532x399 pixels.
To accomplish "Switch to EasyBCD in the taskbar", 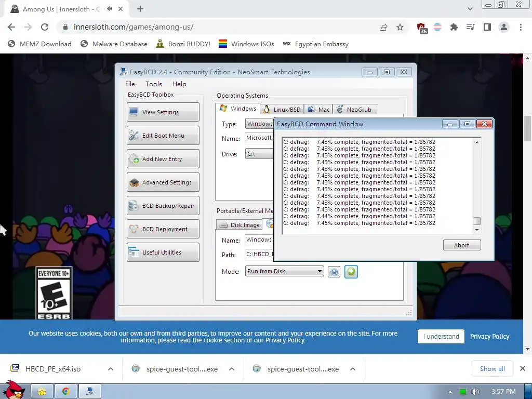I will tap(89, 392).
